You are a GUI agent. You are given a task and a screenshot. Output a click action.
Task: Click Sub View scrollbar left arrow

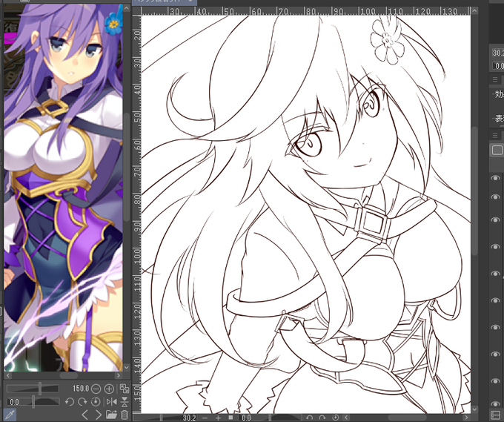(x=7, y=375)
